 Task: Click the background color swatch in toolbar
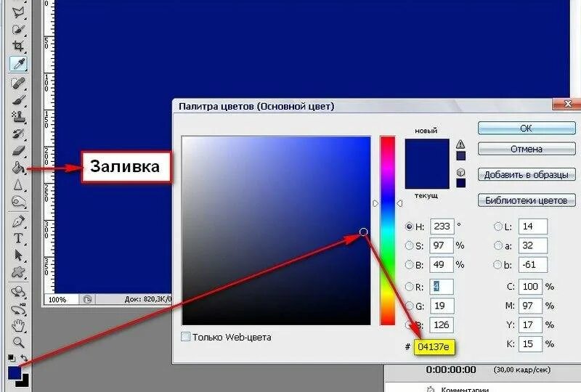[x=25, y=382]
